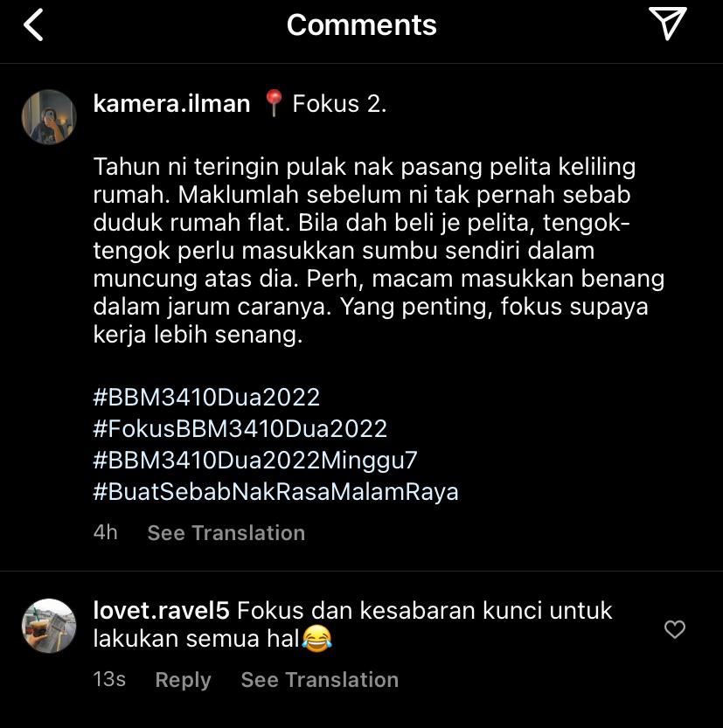
Task: See Translation of the kamera.ilman caption
Action: (x=226, y=532)
